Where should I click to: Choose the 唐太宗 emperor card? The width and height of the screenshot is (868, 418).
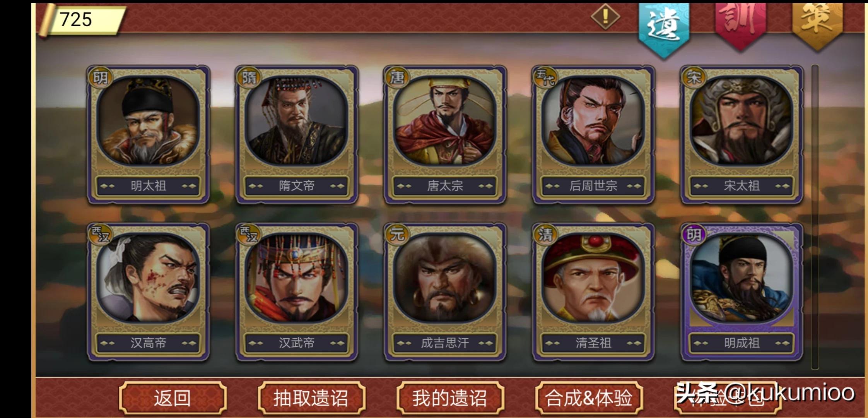445,135
